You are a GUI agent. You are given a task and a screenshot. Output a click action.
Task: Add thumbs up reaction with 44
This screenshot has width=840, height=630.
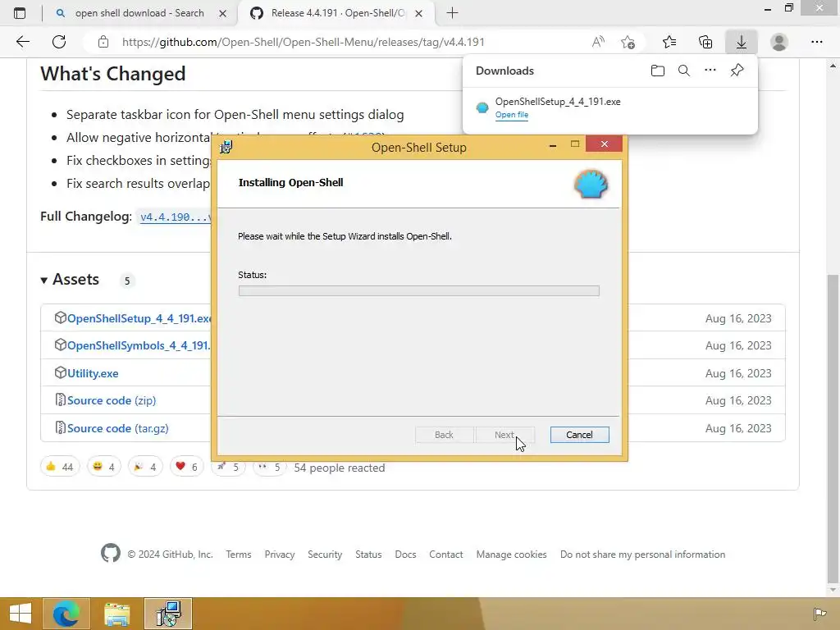[60, 467]
